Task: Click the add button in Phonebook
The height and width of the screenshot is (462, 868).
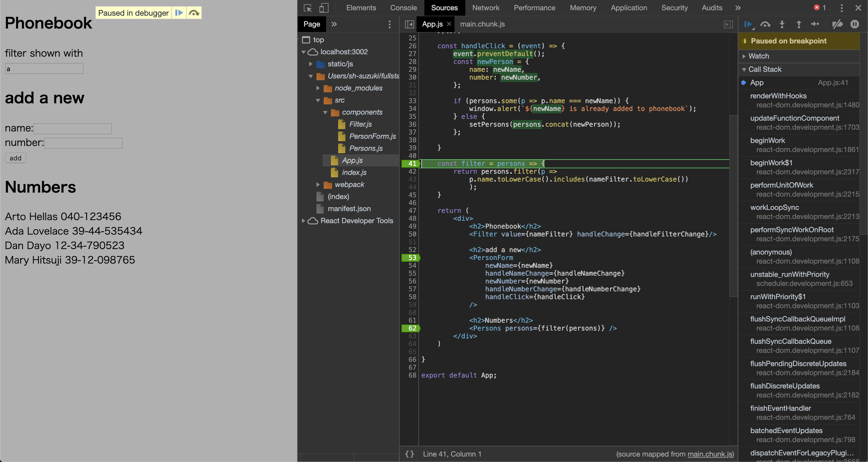Action: click(15, 158)
